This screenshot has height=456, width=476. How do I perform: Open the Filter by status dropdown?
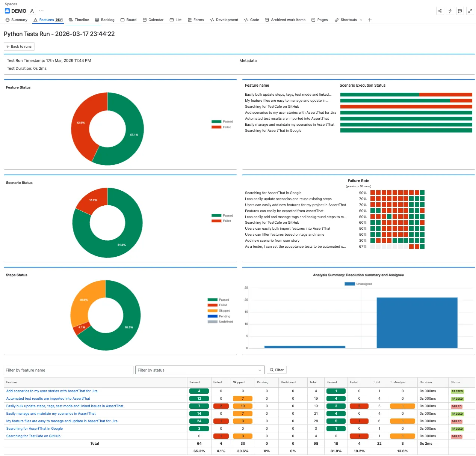(x=200, y=370)
